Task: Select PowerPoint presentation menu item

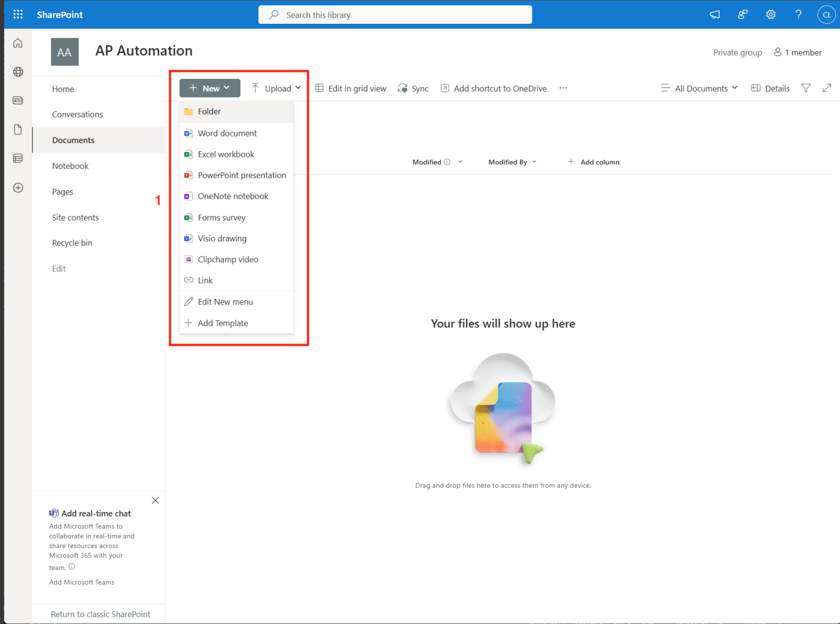Action: 242,175
